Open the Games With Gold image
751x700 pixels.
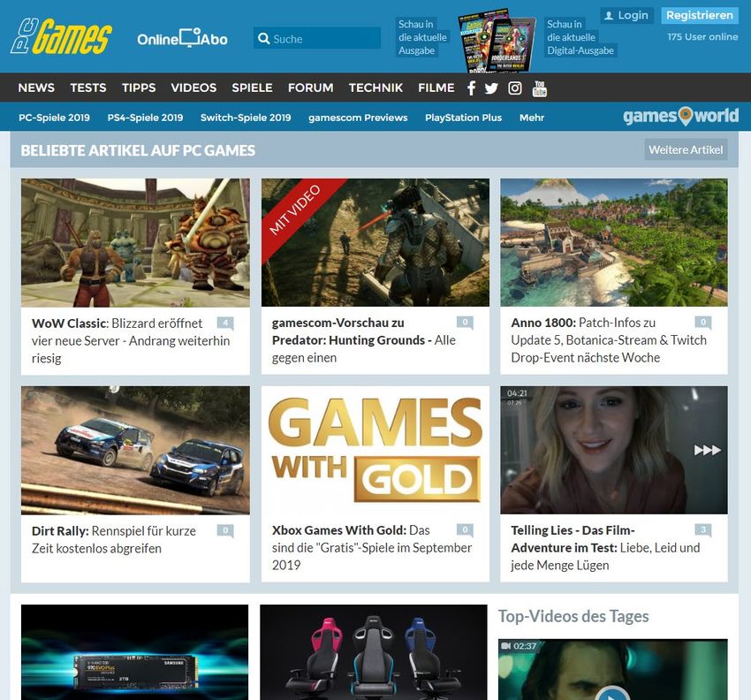click(x=375, y=451)
